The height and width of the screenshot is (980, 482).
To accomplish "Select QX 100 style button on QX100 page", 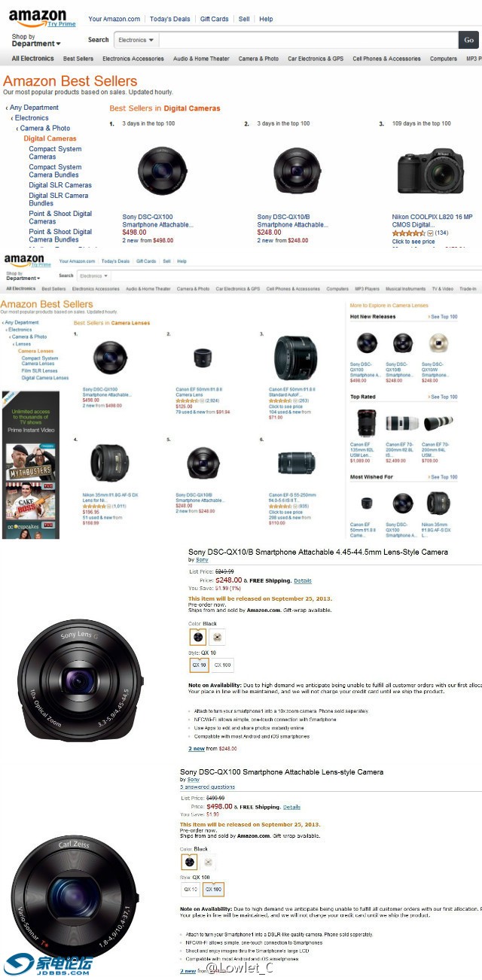I will (213, 889).
